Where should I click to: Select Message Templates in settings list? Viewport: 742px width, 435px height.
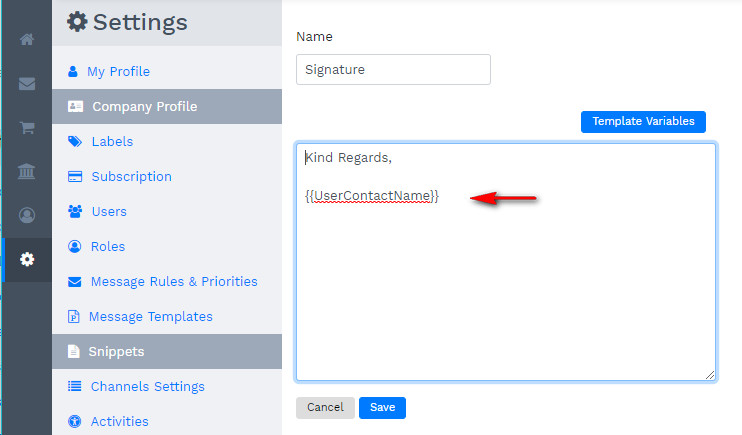coord(150,317)
